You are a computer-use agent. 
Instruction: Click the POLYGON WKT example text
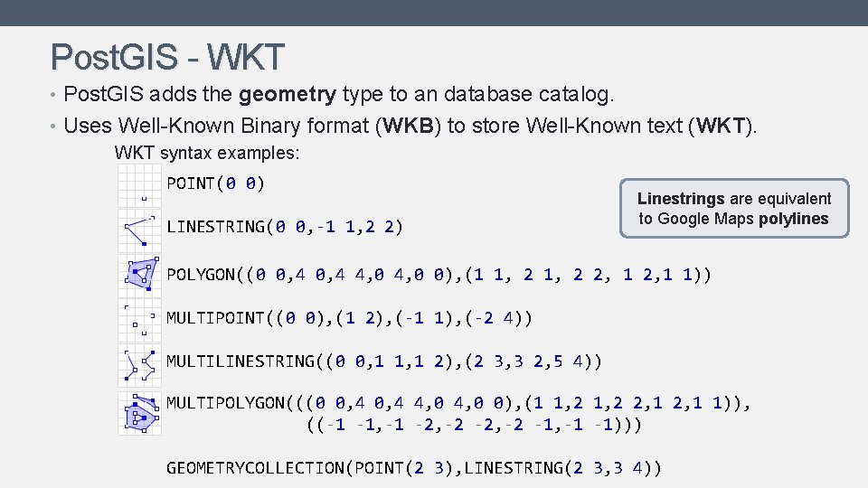pyautogui.click(x=439, y=274)
